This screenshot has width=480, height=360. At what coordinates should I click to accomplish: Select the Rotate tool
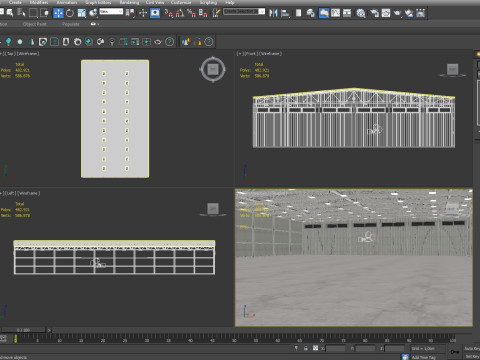(x=70, y=13)
